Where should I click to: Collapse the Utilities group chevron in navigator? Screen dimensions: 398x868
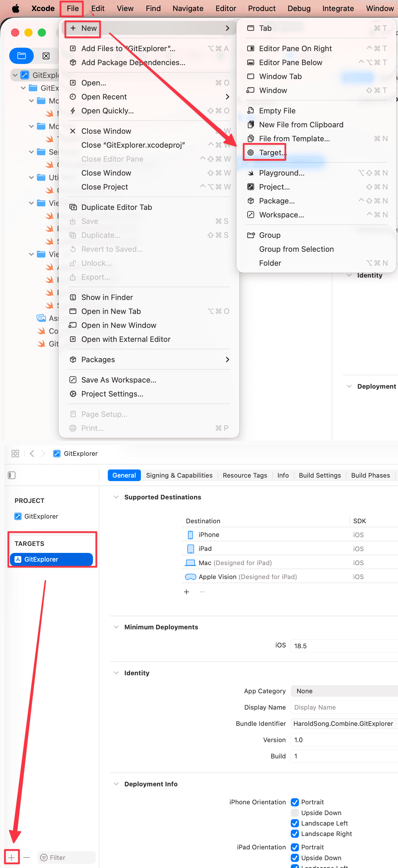[31, 178]
